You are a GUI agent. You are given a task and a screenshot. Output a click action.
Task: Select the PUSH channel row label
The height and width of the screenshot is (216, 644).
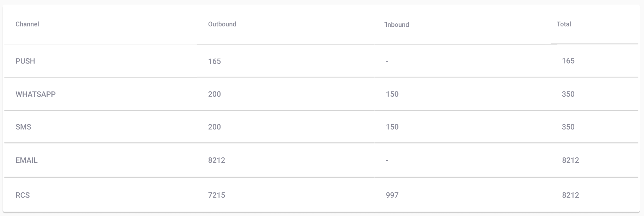point(25,61)
